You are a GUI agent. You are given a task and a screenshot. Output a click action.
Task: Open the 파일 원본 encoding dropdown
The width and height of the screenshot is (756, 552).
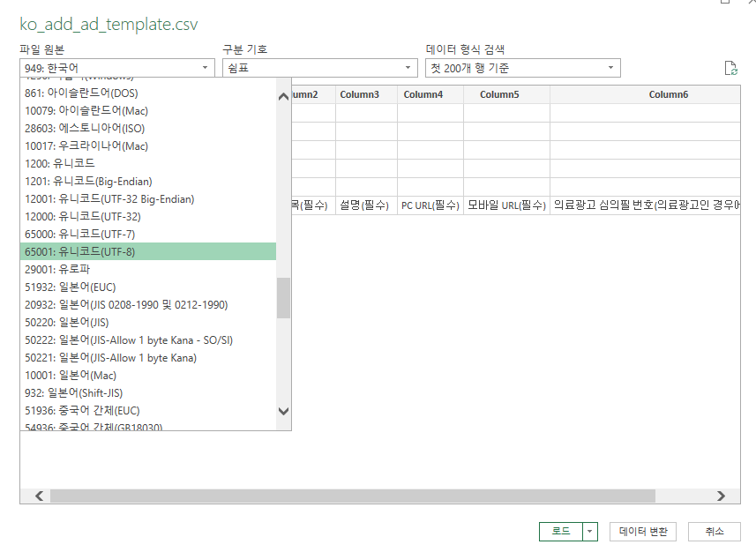[204, 67]
